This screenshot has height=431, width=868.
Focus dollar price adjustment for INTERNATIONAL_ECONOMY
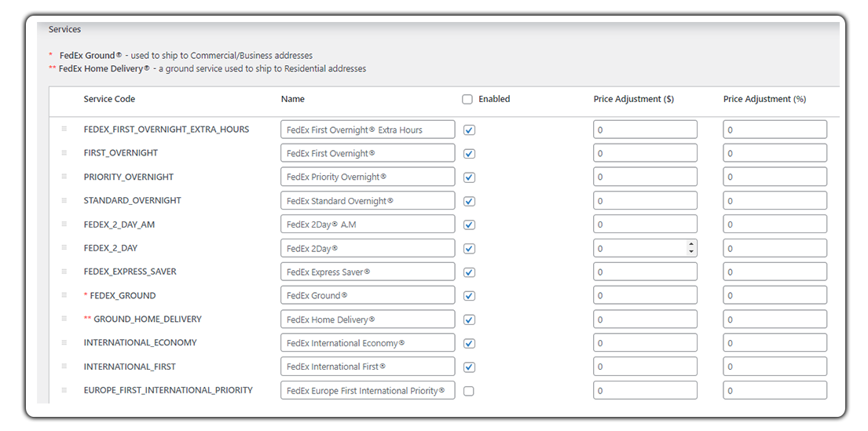(x=645, y=343)
